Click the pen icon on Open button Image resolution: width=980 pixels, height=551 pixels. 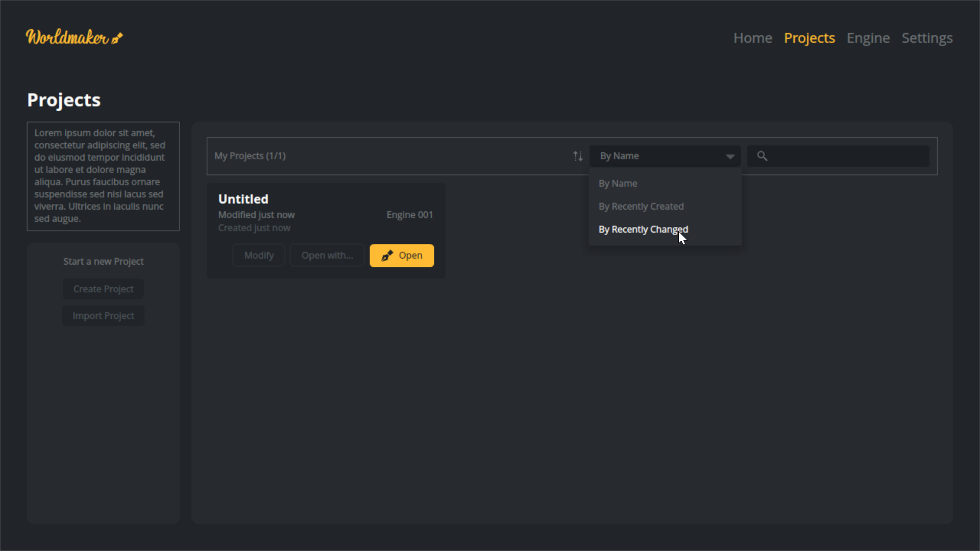(387, 256)
